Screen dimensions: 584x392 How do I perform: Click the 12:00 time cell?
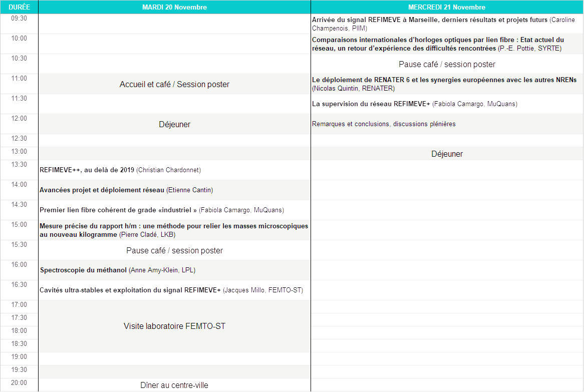coord(19,124)
